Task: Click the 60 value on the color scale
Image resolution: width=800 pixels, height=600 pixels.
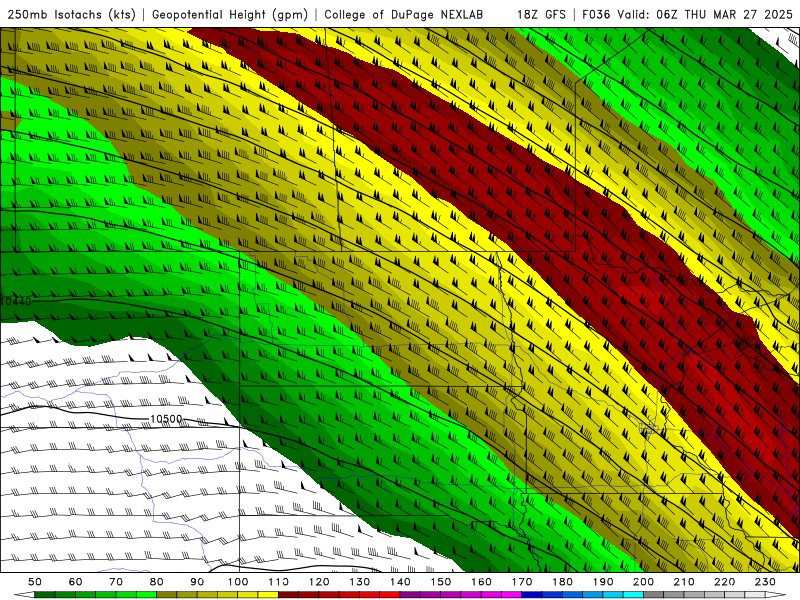Action: point(76,582)
